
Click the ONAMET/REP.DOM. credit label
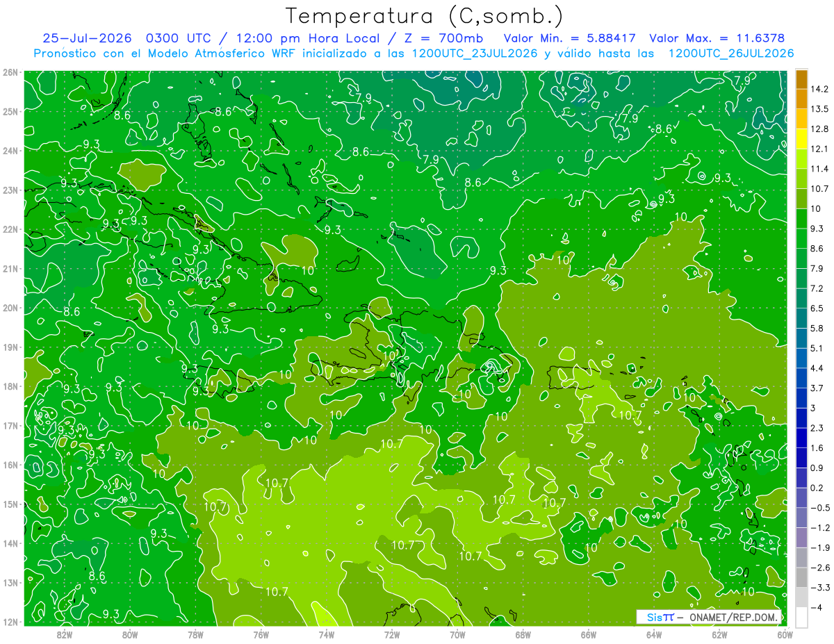(x=733, y=617)
